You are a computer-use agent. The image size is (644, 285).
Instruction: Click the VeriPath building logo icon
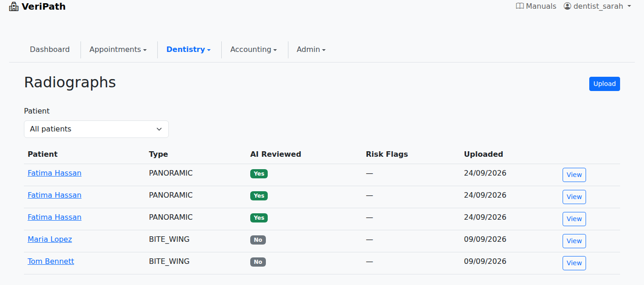[x=14, y=6]
